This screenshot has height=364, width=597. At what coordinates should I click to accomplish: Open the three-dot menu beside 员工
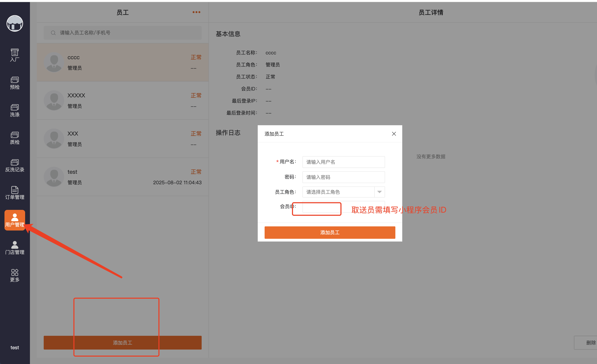click(x=196, y=12)
